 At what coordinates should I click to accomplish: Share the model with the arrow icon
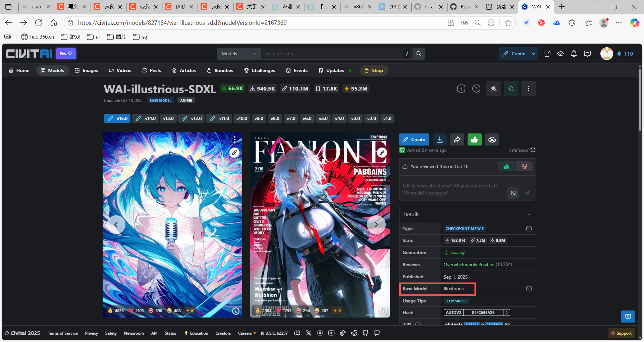point(457,139)
